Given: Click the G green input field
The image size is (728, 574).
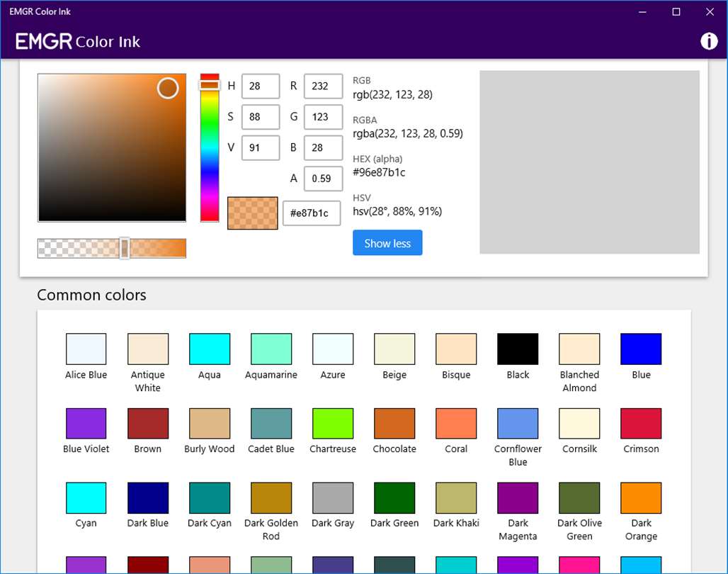Looking at the screenshot, I should 323,117.
